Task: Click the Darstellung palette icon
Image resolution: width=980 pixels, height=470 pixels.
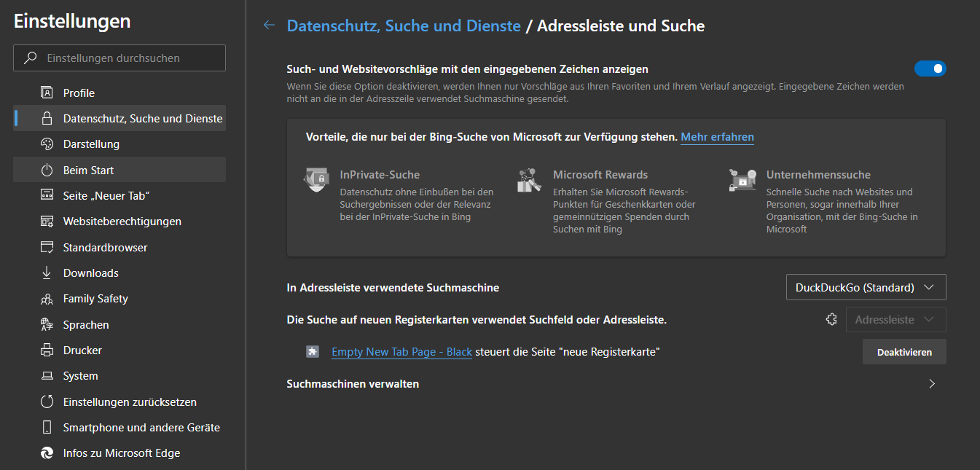Action: [47, 144]
